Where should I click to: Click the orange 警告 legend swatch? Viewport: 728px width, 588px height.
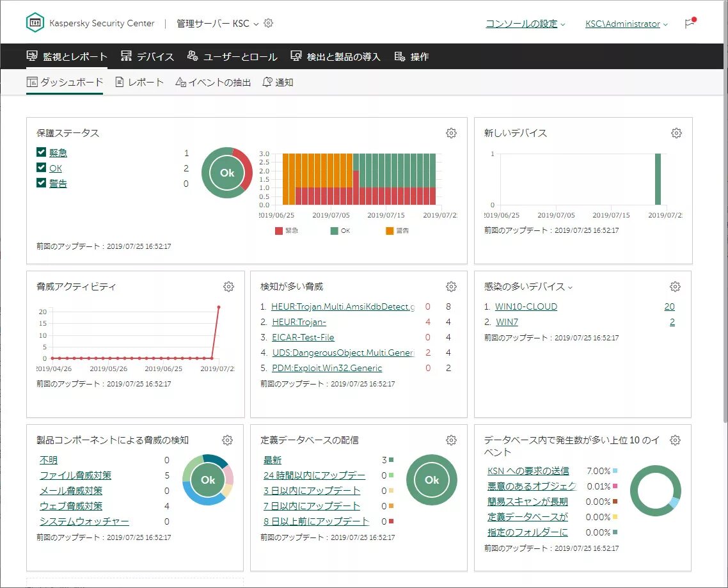tap(390, 231)
